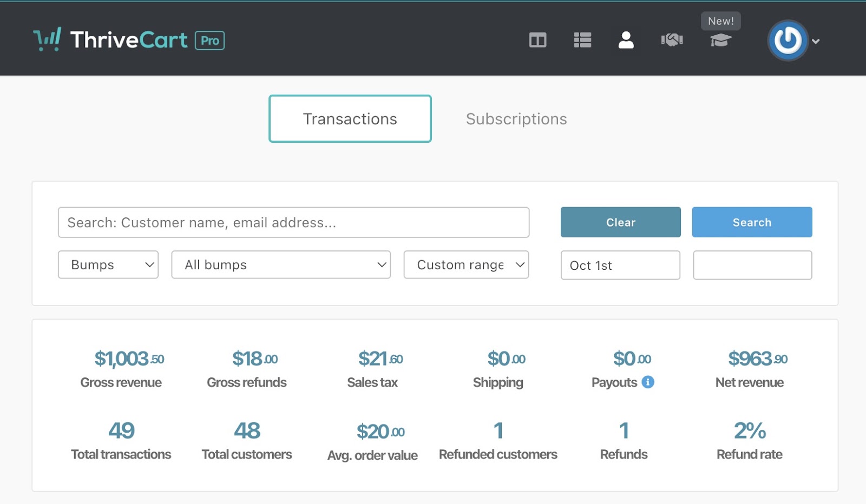Open the products list icon

point(582,40)
